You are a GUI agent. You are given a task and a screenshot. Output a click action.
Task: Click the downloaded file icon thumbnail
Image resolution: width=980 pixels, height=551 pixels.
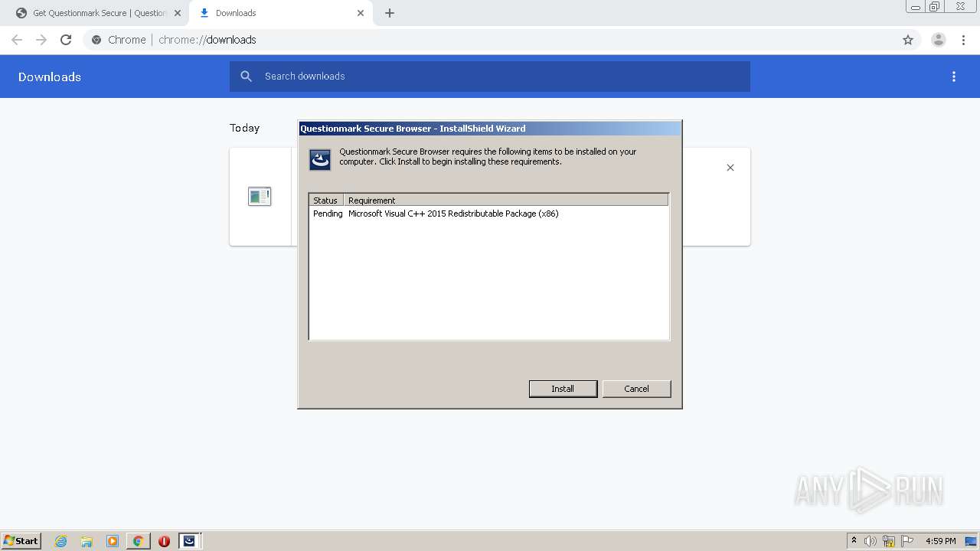[260, 197]
